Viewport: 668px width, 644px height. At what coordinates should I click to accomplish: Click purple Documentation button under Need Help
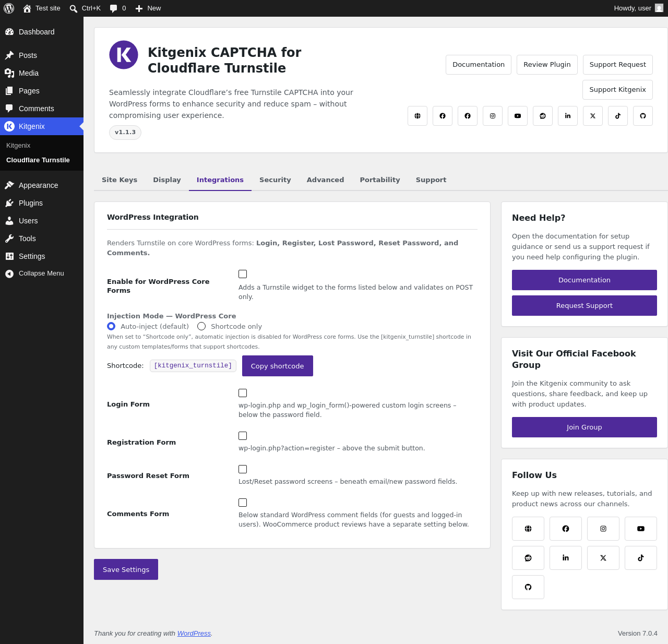(584, 280)
